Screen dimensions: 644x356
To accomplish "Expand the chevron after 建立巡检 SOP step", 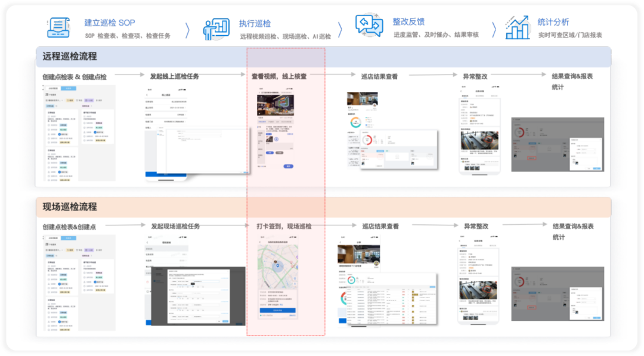I will [188, 30].
